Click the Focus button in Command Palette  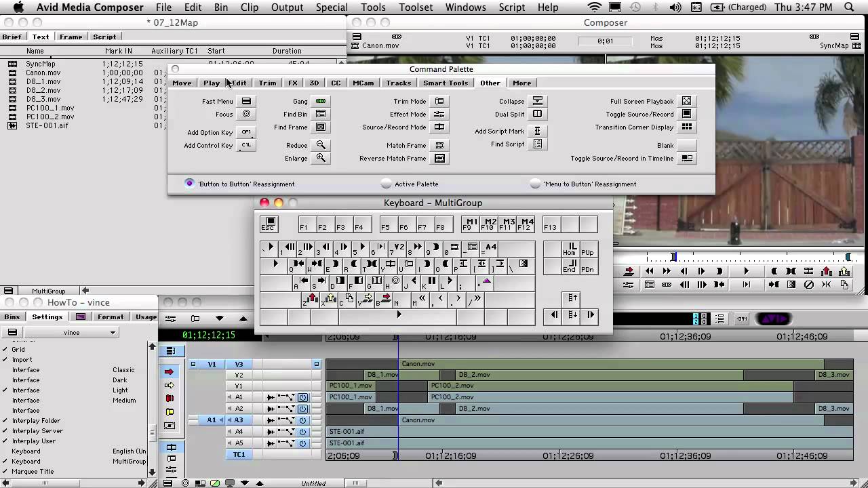point(247,114)
